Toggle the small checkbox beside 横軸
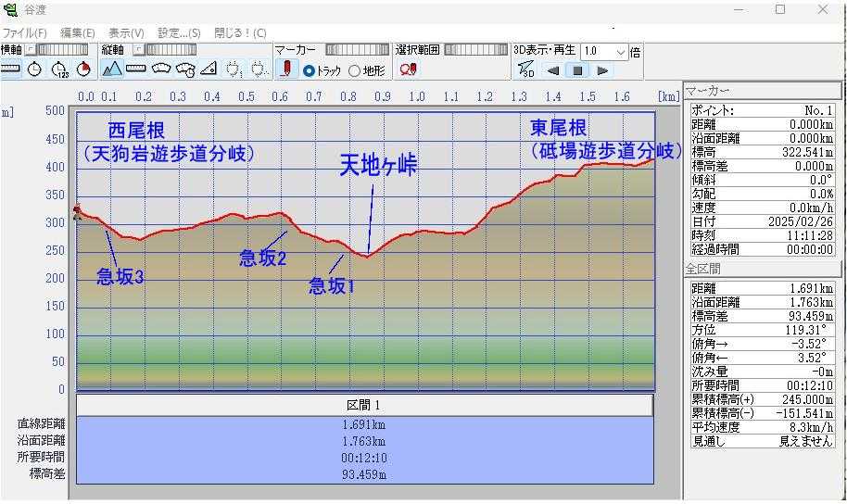This screenshot has width=847, height=504. (x=29, y=50)
